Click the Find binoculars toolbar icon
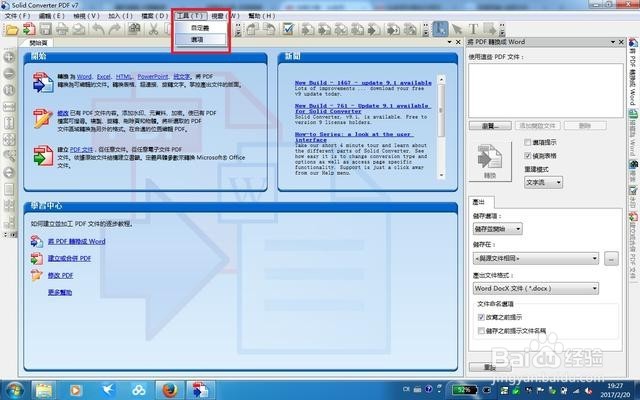This screenshot has width=640, height=400. point(134,29)
